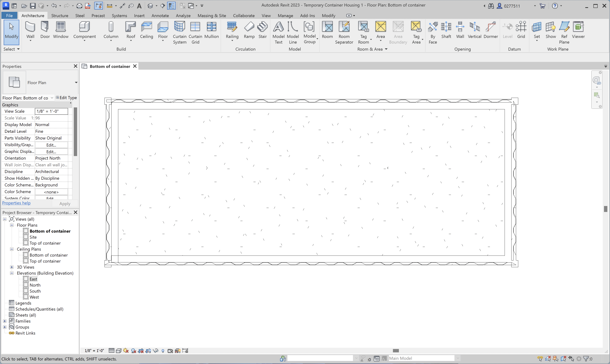The height and width of the screenshot is (364, 610).
Task: Expand the 3D Views tree node
Action: [11, 267]
